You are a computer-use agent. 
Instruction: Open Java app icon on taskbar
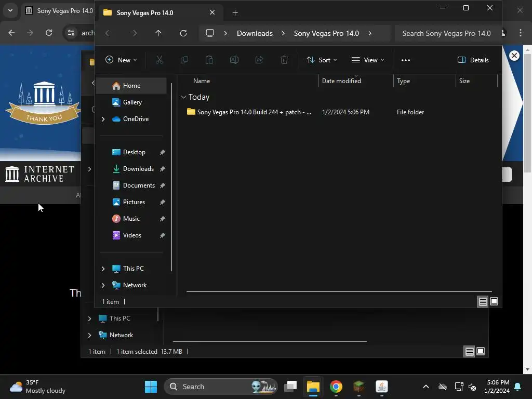[x=382, y=387]
